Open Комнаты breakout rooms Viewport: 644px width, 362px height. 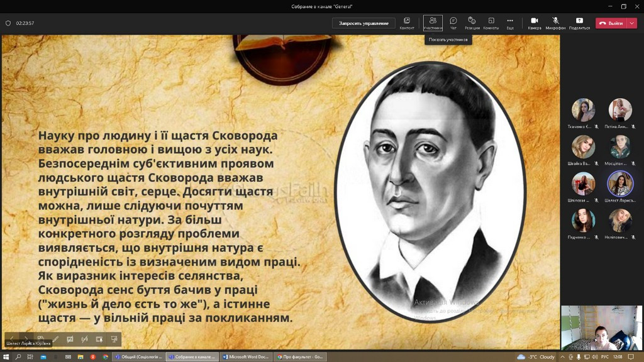click(491, 23)
